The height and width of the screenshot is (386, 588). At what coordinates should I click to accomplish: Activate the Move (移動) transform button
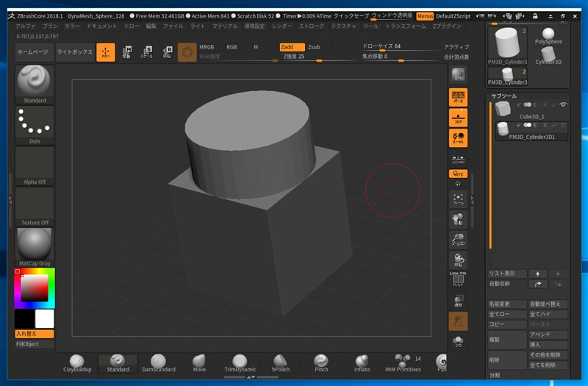click(x=126, y=52)
